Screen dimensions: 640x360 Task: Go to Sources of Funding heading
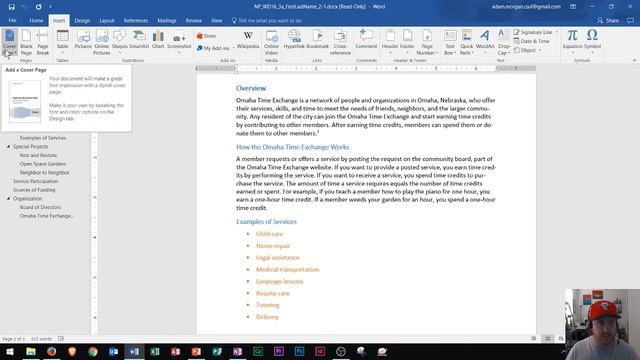pos(34,190)
